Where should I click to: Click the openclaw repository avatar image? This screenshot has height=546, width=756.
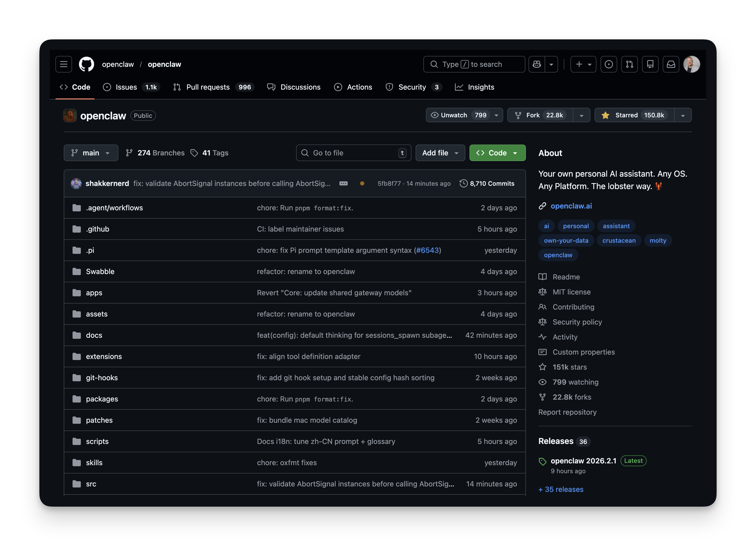(x=70, y=115)
